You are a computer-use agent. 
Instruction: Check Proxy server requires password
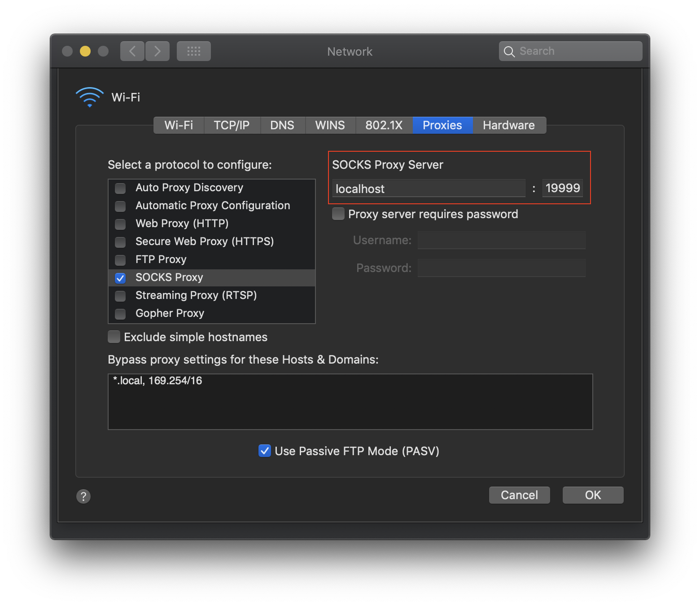pos(338,214)
